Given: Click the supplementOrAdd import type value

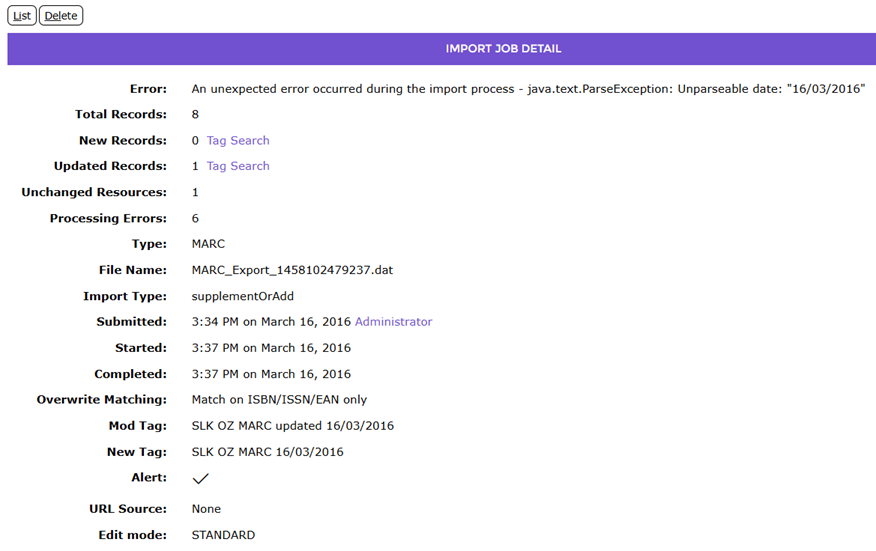Looking at the screenshot, I should click(242, 296).
